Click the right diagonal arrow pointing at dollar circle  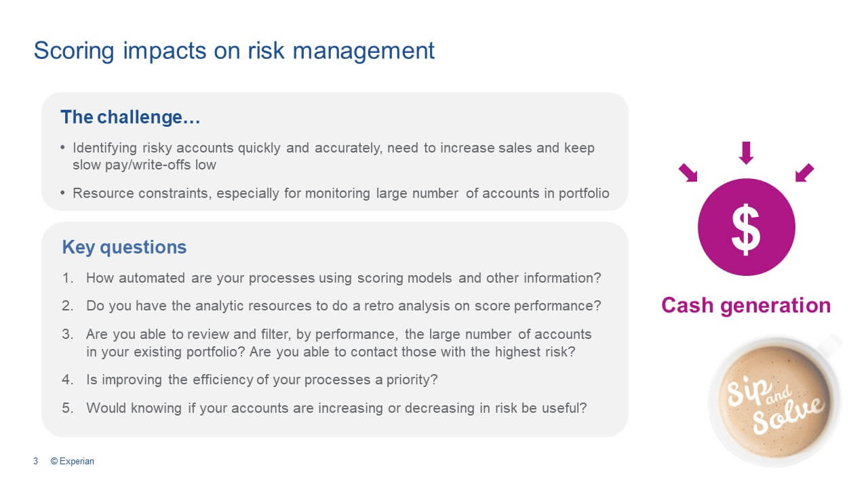804,173
